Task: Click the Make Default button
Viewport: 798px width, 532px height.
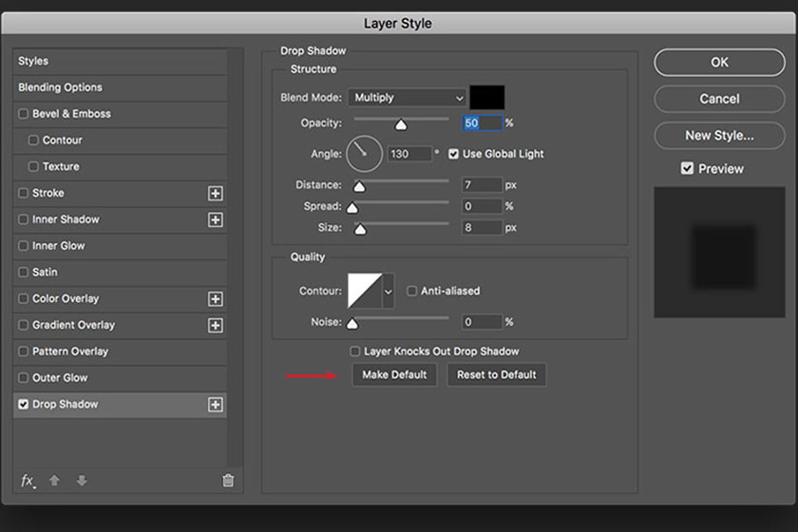Action: click(x=394, y=374)
